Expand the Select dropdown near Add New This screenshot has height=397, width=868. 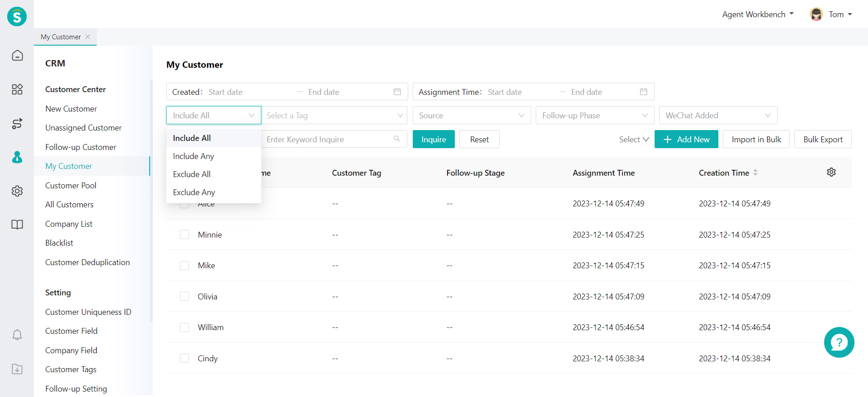pyautogui.click(x=634, y=139)
